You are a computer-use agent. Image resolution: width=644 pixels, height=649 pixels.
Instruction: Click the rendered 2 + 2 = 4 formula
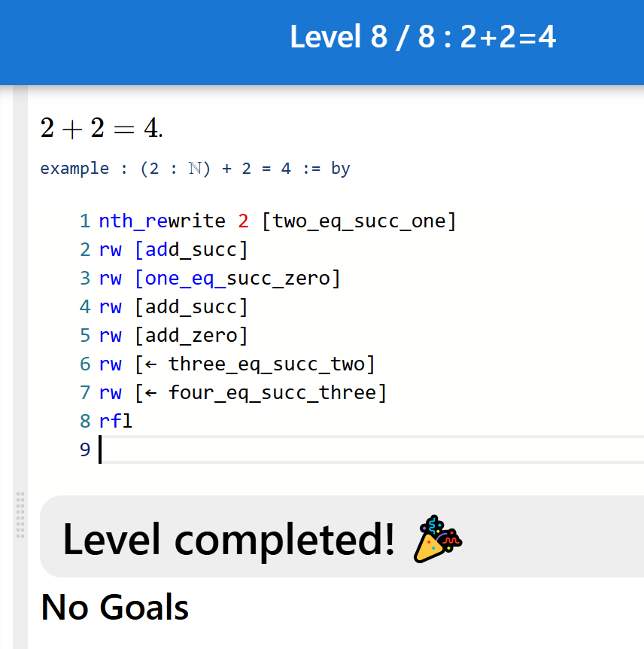(x=102, y=129)
